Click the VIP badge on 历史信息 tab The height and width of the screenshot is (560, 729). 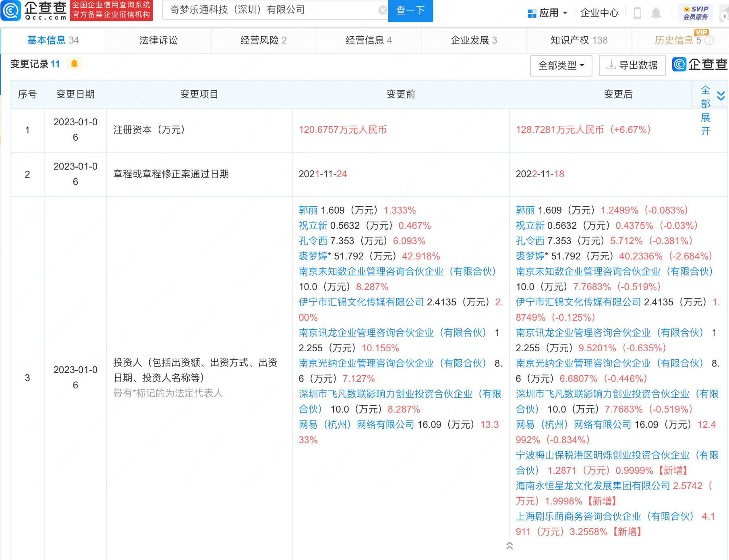(x=701, y=33)
